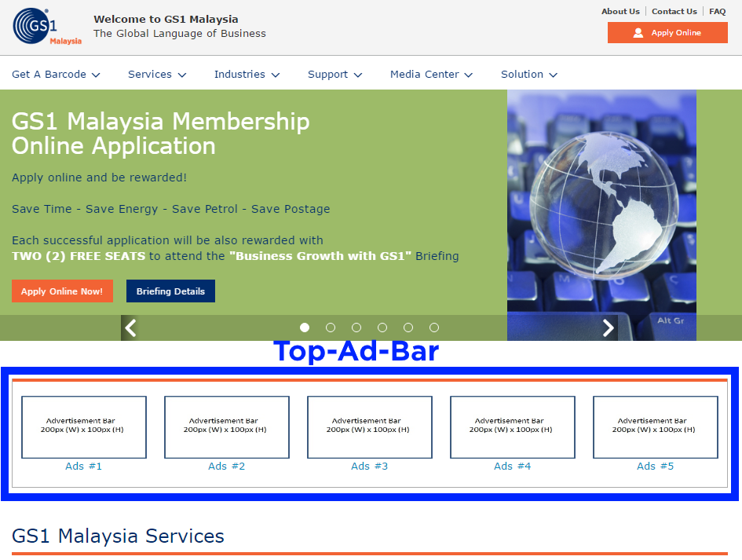Expand the Industries chevron
Viewport: 742px width, 560px height.
click(276, 75)
